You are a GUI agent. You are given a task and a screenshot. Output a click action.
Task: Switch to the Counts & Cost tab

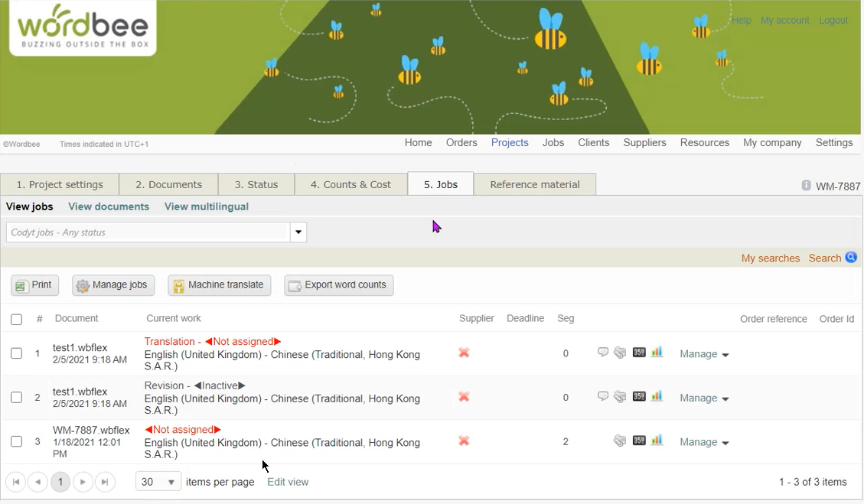[x=350, y=184]
